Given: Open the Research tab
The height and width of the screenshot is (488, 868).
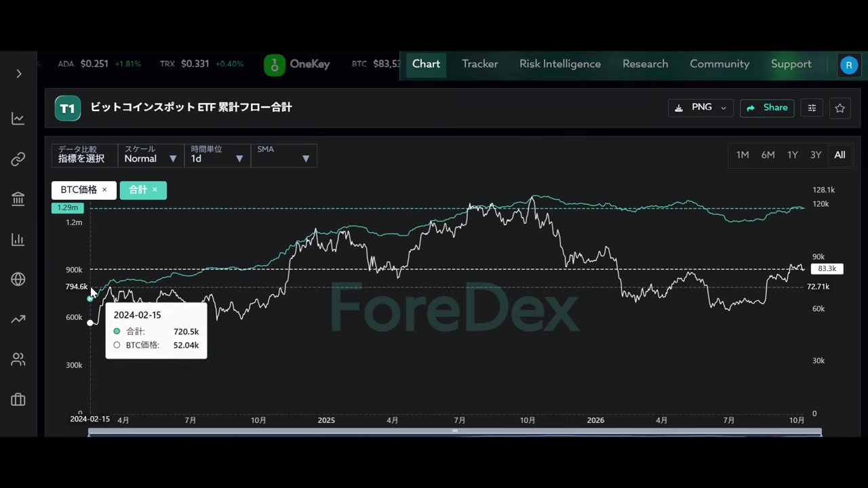Looking at the screenshot, I should (x=646, y=64).
